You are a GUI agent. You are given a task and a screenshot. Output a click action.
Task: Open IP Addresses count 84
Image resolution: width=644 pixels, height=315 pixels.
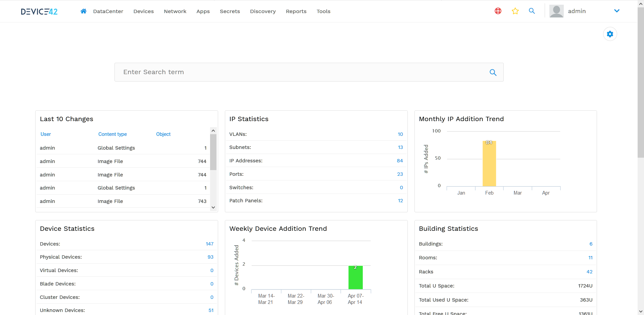[x=400, y=161]
